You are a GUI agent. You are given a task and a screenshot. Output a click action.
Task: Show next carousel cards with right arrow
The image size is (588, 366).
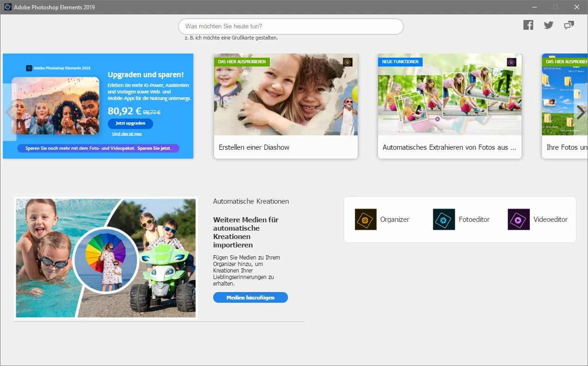[581, 112]
